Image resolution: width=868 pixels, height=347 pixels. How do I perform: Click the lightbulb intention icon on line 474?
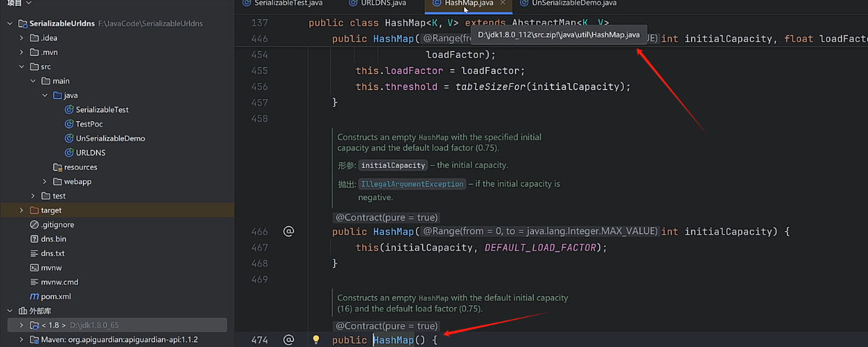316,339
